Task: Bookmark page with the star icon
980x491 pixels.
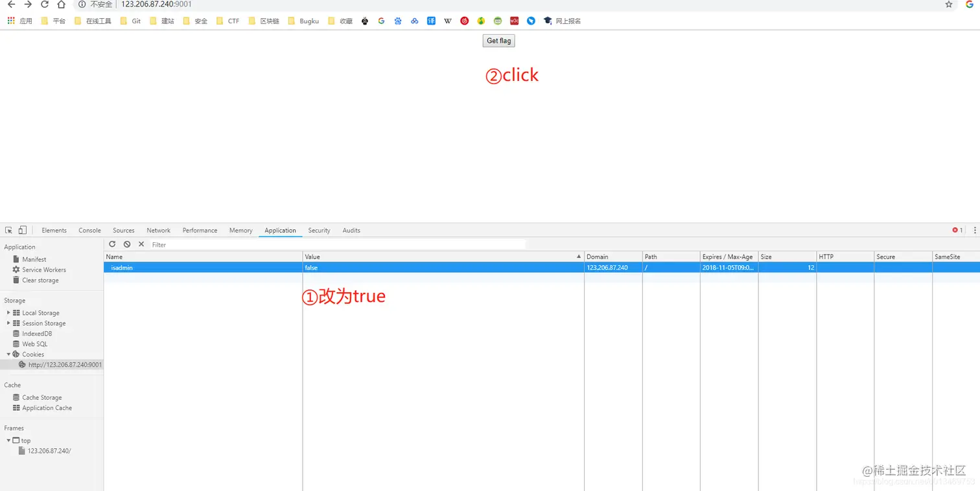Action: (x=949, y=4)
